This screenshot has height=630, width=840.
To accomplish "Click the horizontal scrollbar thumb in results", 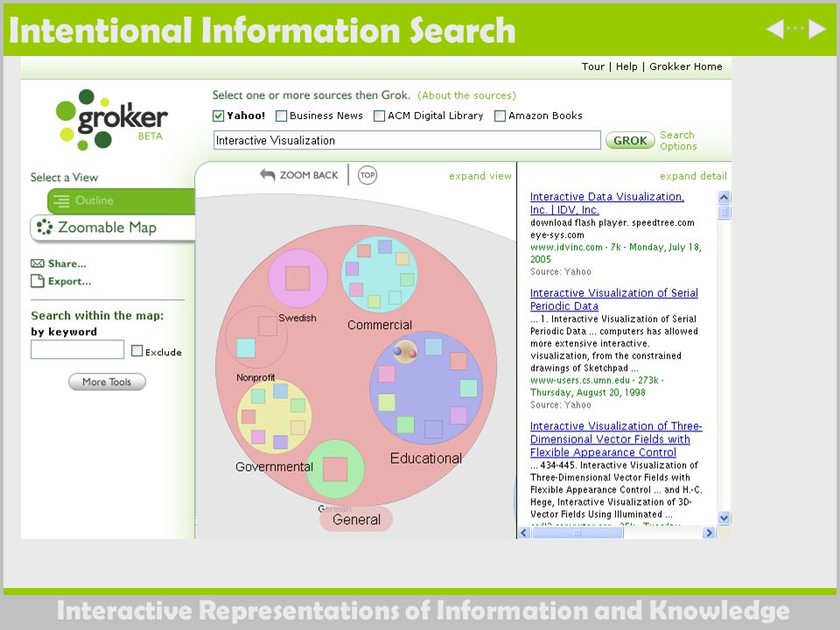I will (577, 533).
